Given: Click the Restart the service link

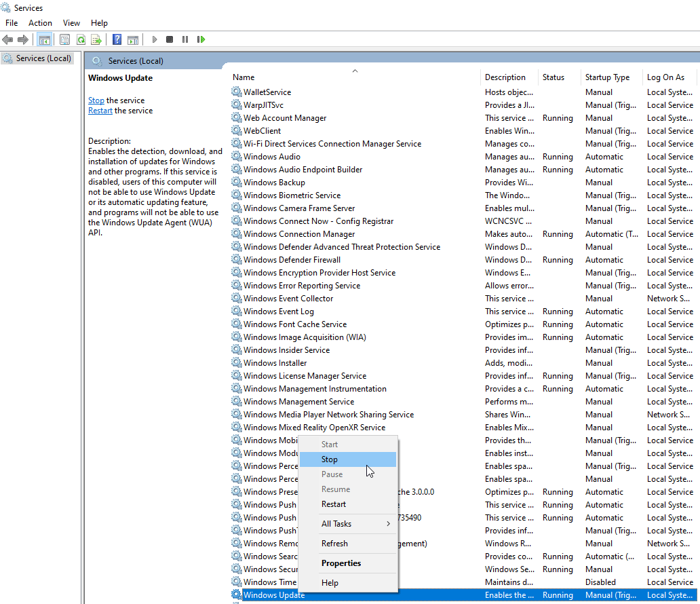Looking at the screenshot, I should [100, 110].
